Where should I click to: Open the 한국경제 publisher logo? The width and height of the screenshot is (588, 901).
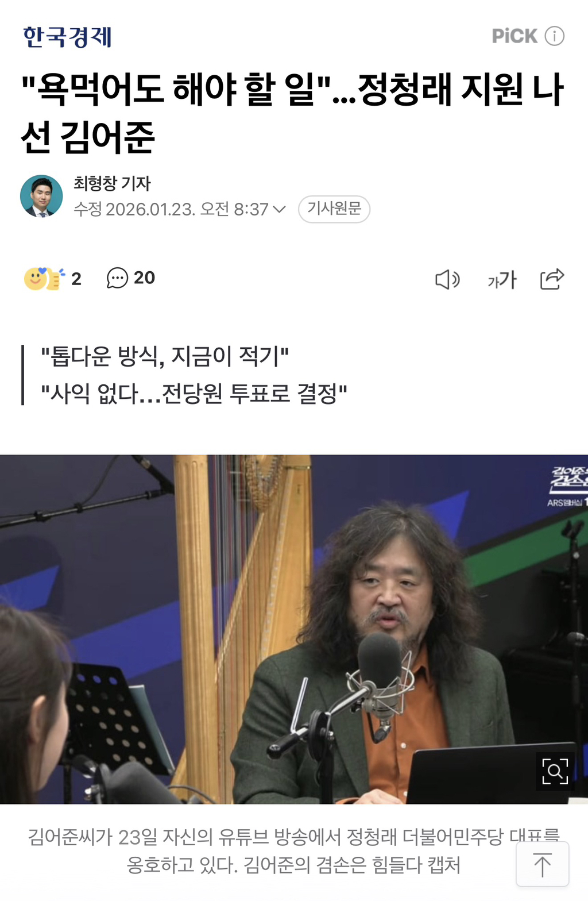[67, 37]
